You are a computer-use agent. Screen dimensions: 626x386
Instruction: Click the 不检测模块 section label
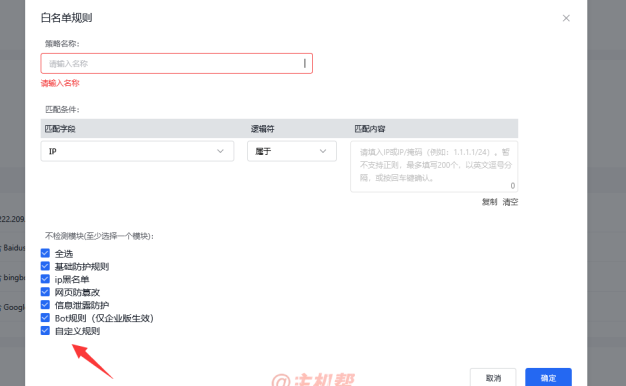coord(99,236)
